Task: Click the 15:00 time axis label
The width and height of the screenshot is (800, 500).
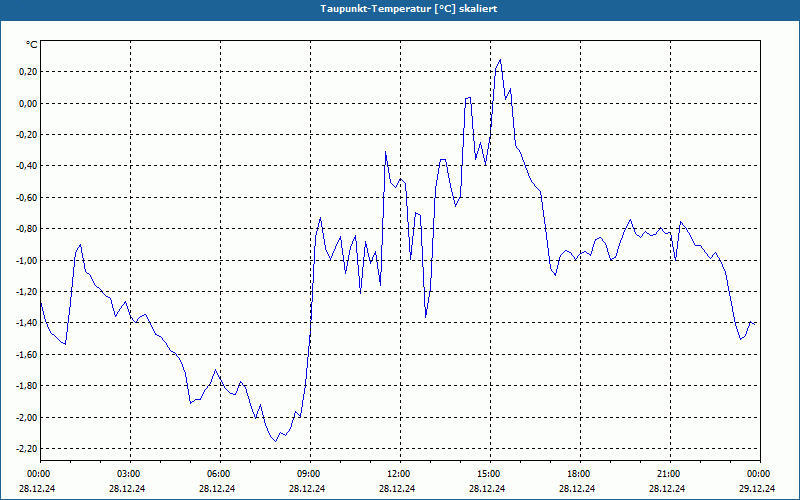Action: [x=490, y=474]
